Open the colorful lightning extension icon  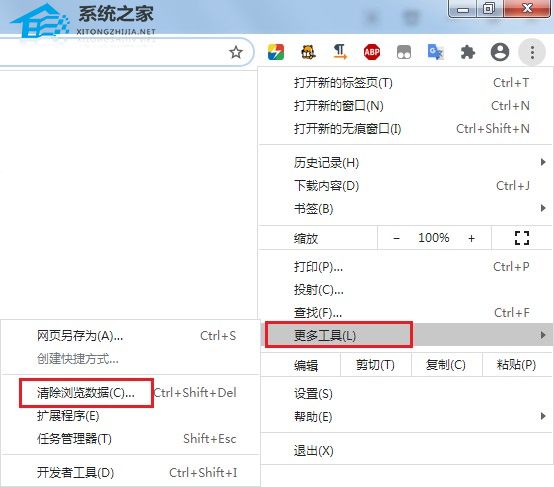(276, 52)
